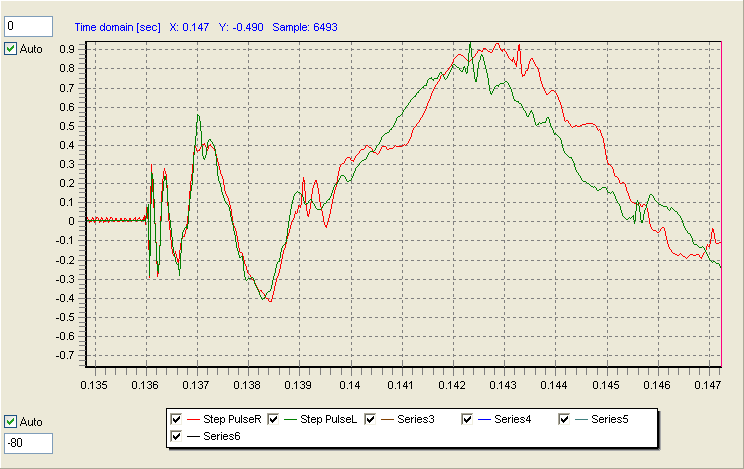Viewport: 744px width, 469px height.
Task: Click the Sample: 6493 readout
Action: (x=305, y=28)
